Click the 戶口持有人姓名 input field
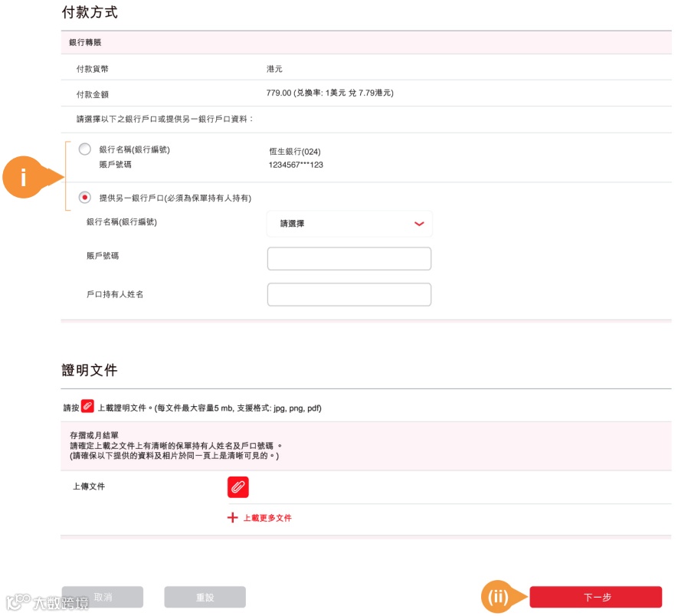The height and width of the screenshot is (616, 678). pos(349,294)
